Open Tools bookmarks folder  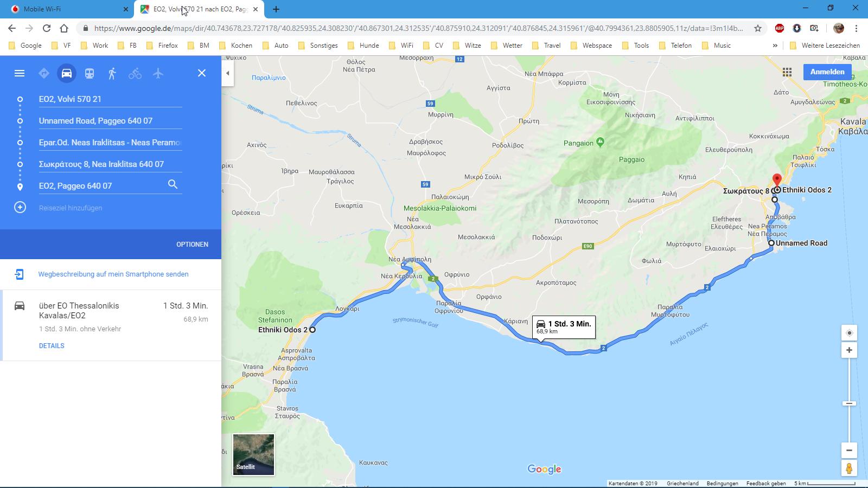635,46
